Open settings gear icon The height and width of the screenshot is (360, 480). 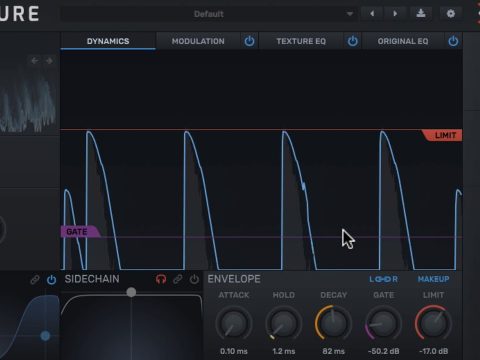451,14
